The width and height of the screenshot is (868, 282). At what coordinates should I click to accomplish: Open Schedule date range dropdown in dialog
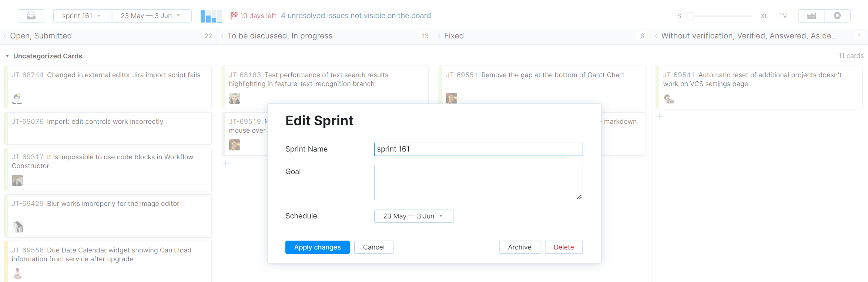[x=414, y=216]
